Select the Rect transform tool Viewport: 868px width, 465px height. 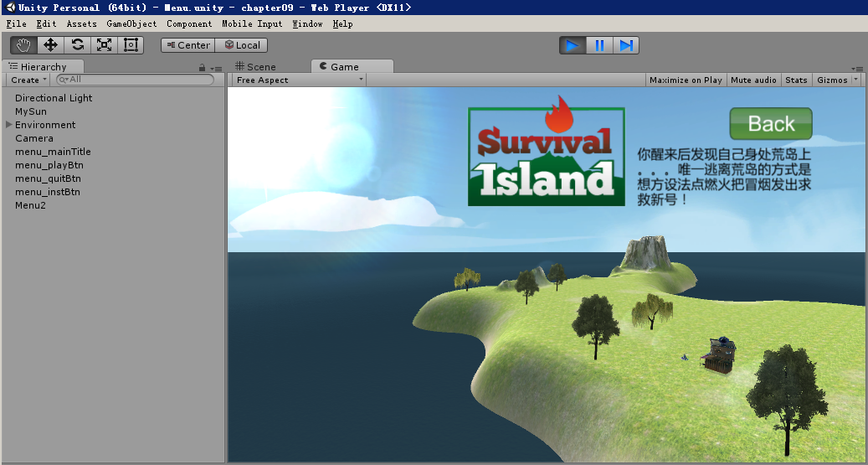pos(131,45)
